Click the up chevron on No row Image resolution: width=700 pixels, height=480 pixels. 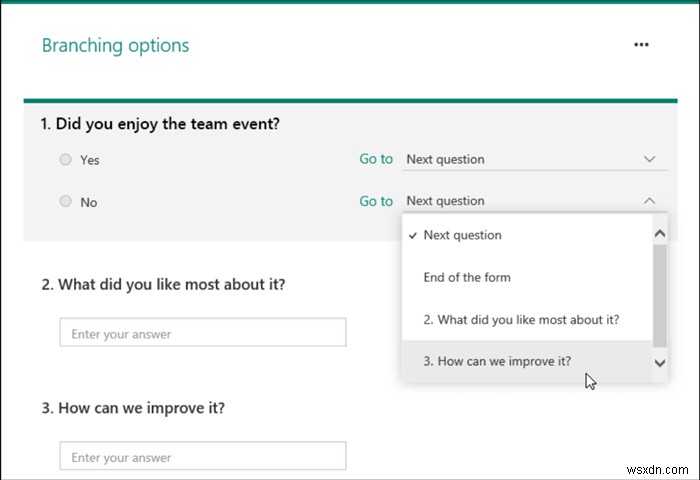click(x=650, y=201)
